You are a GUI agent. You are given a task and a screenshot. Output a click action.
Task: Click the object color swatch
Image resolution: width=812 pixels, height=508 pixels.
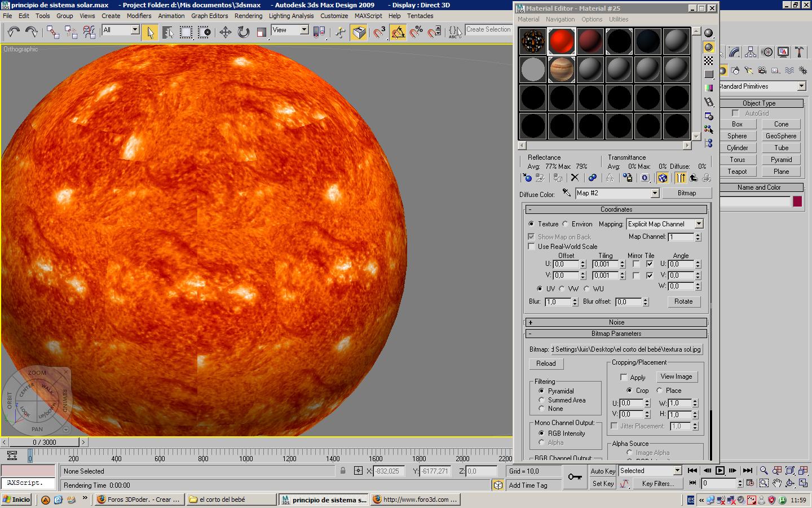(797, 202)
